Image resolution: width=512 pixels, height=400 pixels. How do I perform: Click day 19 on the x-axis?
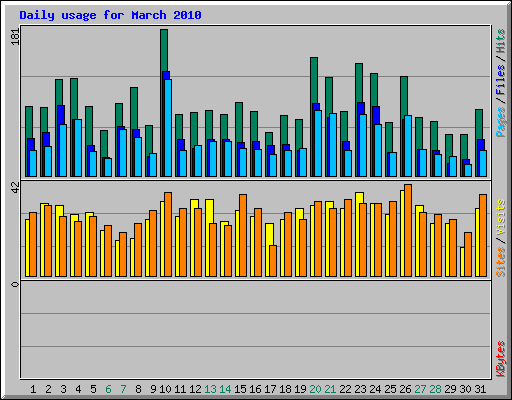pyautogui.click(x=300, y=389)
